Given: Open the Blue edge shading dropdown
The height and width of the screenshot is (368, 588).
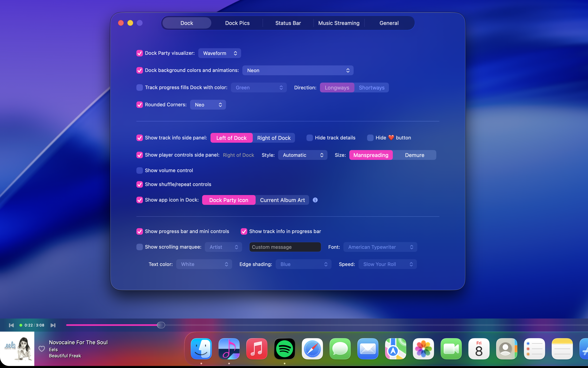Looking at the screenshot, I should click(x=303, y=264).
